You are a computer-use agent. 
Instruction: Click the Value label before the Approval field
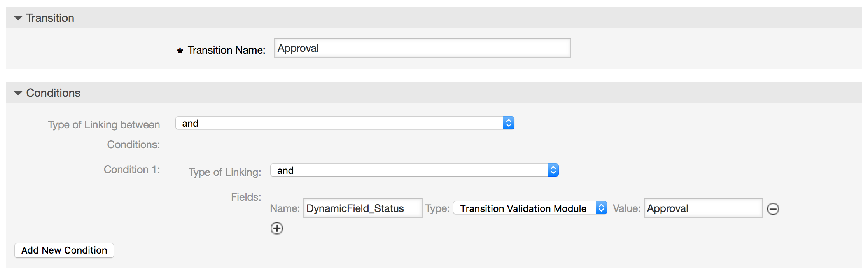click(626, 208)
